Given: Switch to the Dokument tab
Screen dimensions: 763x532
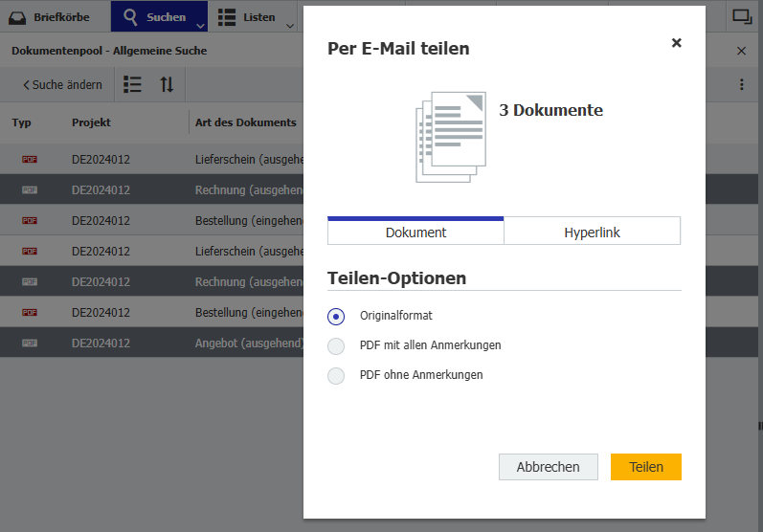Looking at the screenshot, I should tap(415, 233).
